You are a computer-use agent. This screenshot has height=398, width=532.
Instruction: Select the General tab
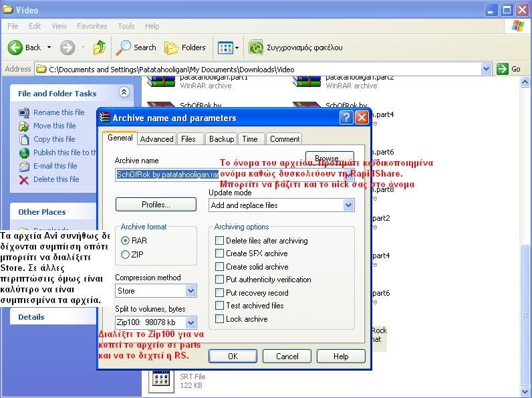[120, 138]
